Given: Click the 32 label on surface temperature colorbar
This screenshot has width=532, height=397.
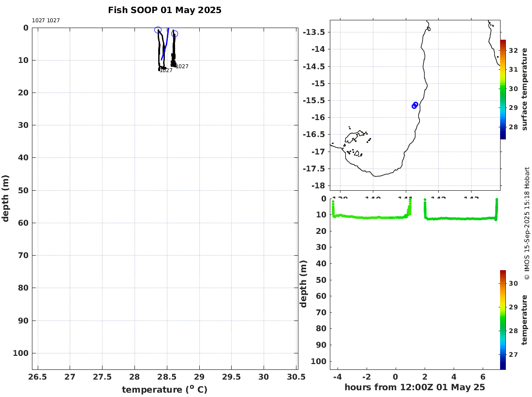Looking at the screenshot, I should (x=513, y=51).
